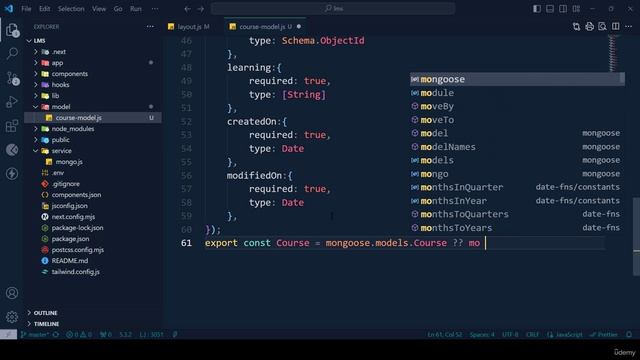Pick the 'model' suggestion from mongoose
The image size is (640, 360).
[517, 133]
